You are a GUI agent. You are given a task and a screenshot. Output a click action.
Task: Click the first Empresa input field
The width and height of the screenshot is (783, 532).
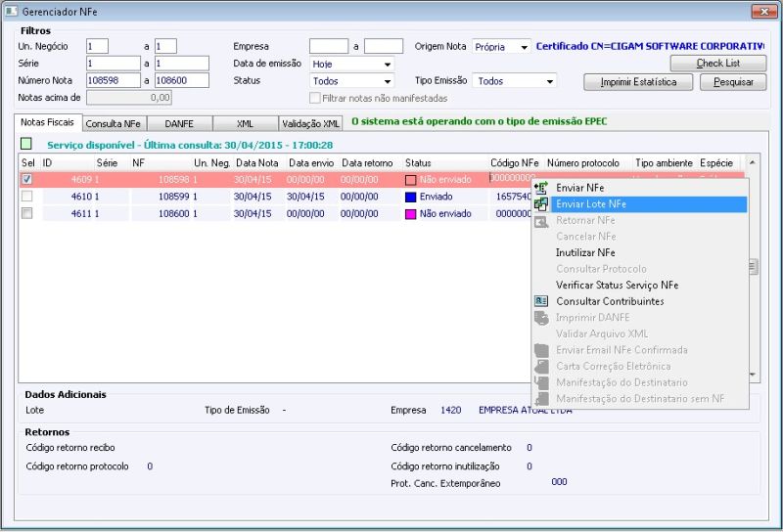[329, 46]
